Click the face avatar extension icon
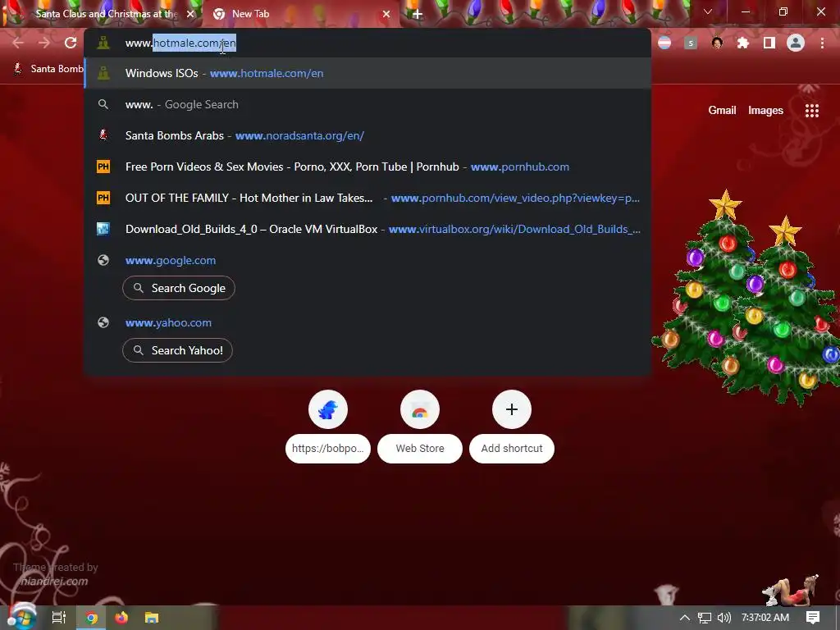Screen dimensions: 840x630 click(717, 43)
